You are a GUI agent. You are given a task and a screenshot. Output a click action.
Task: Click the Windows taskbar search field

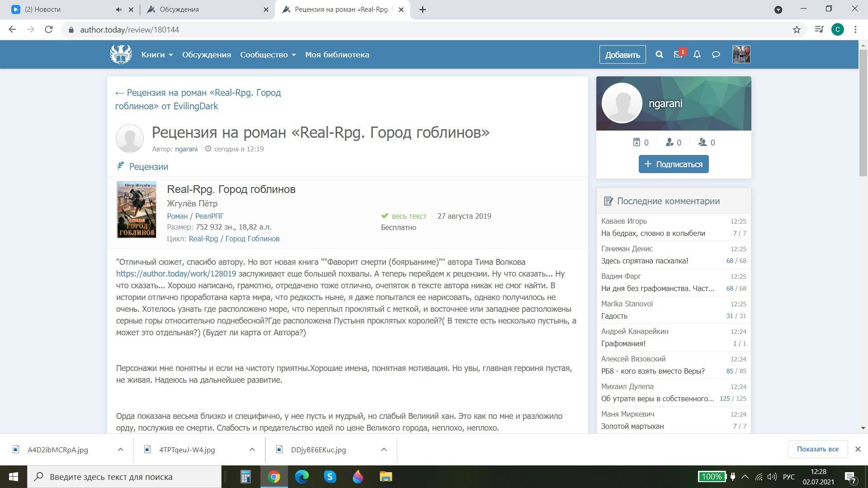(124, 477)
